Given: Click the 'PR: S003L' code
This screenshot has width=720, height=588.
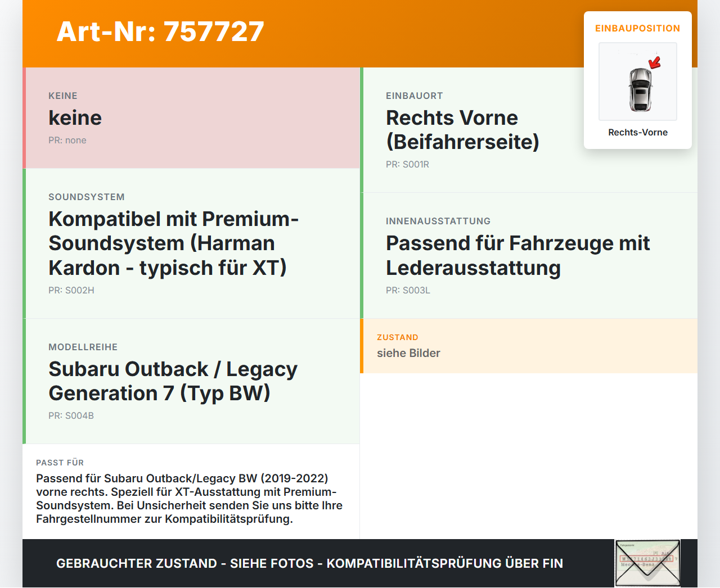Looking at the screenshot, I should 408,290.
